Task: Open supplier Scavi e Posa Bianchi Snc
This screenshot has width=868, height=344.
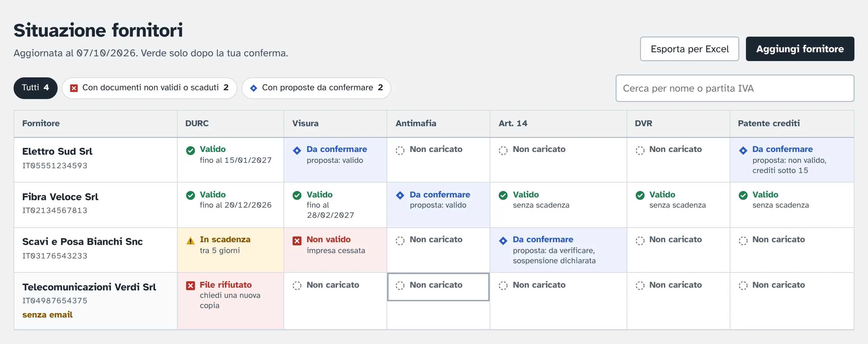Action: coord(82,242)
